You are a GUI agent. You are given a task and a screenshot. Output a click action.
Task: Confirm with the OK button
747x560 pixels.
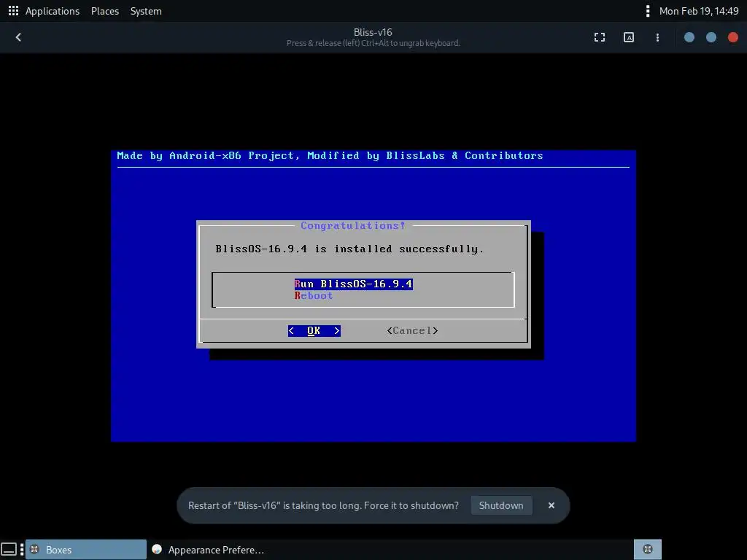pyautogui.click(x=314, y=330)
